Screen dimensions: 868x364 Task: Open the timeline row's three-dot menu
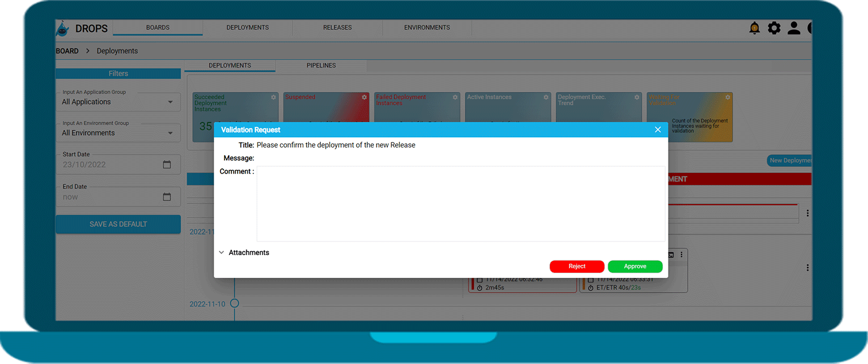click(x=807, y=268)
